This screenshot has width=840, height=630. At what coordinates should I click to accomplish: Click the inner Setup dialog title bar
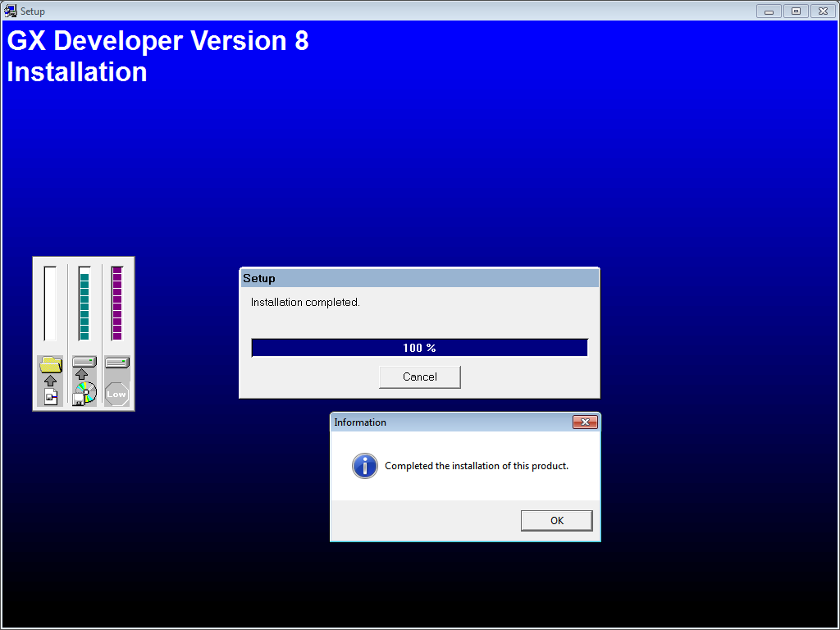point(419,278)
